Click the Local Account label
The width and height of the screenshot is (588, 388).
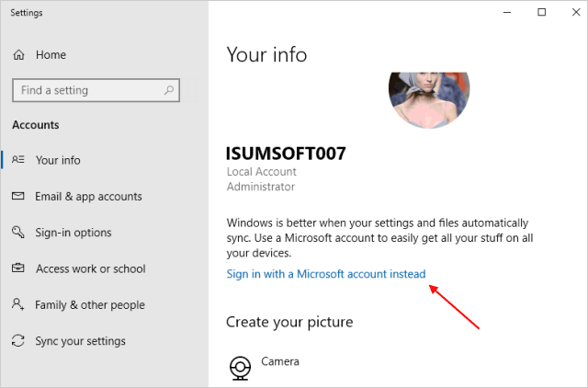coord(261,172)
